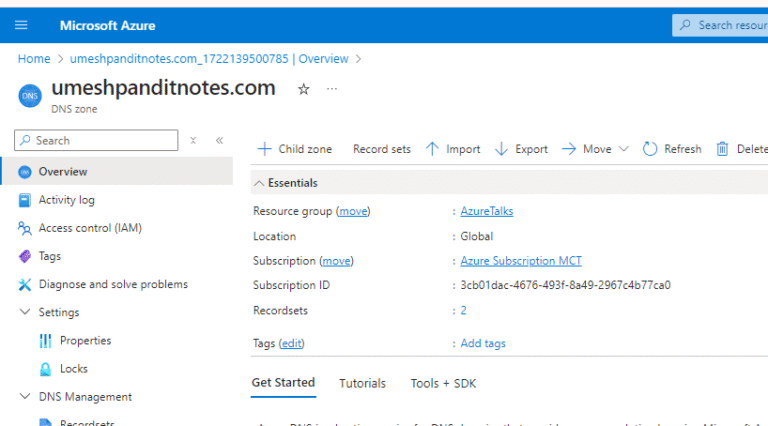Viewport: 768px width, 426px height.
Task: Open the umeshpanditnotes.com Overview breadcrumb
Action: (209, 59)
